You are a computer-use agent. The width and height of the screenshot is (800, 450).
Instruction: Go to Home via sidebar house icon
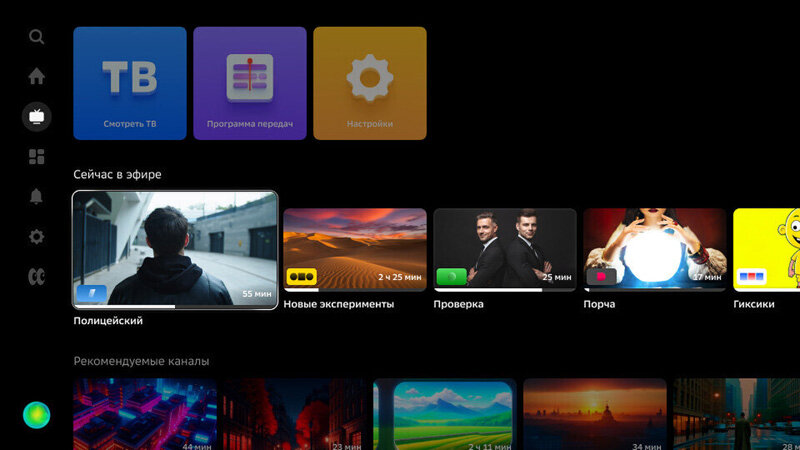(x=36, y=76)
